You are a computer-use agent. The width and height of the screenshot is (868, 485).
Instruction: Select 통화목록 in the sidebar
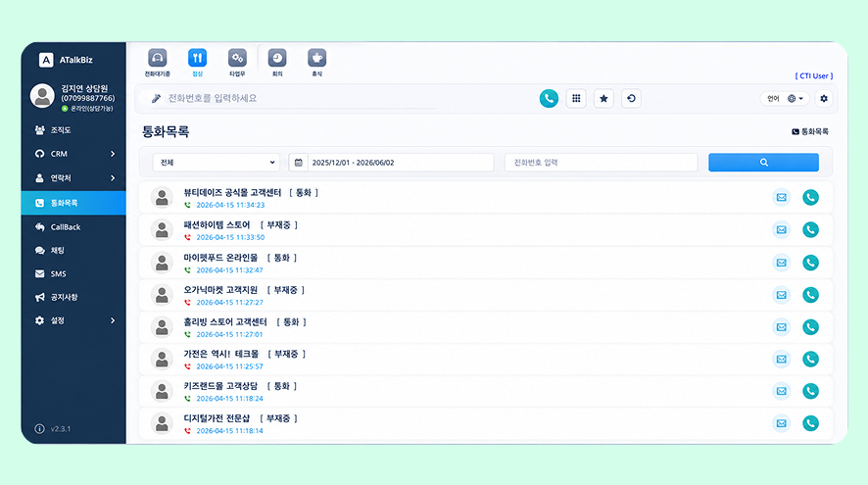click(x=73, y=203)
